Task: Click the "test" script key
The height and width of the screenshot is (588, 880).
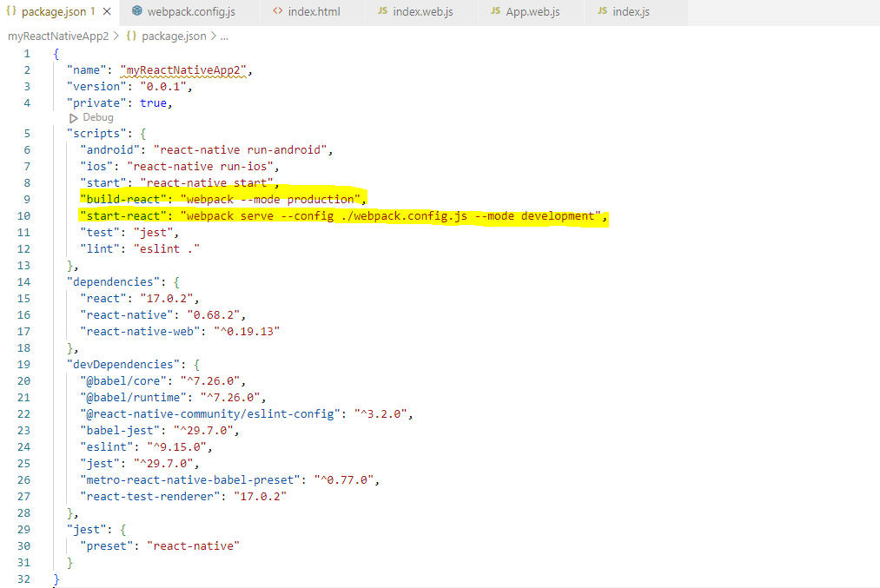Action: click(100, 232)
